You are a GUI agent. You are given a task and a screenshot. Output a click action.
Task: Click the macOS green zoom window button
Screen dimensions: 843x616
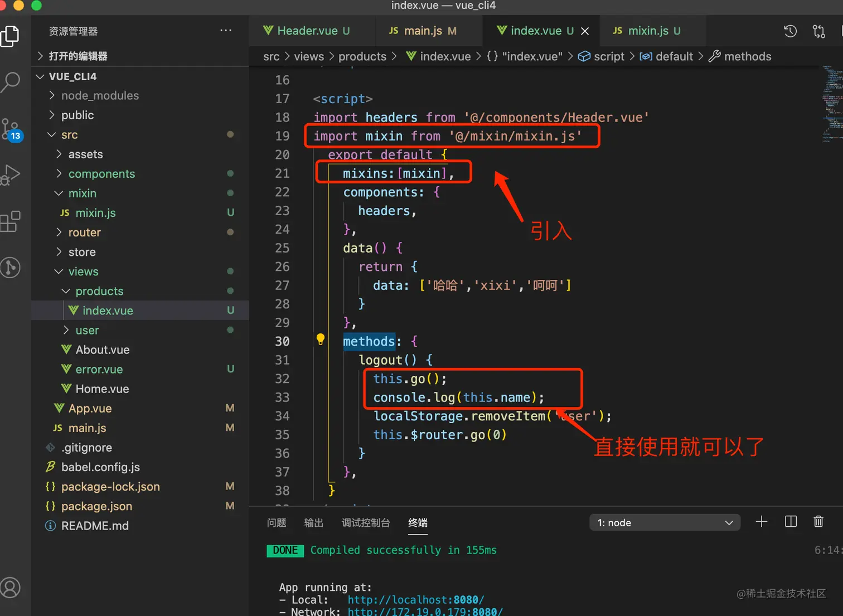click(x=37, y=5)
